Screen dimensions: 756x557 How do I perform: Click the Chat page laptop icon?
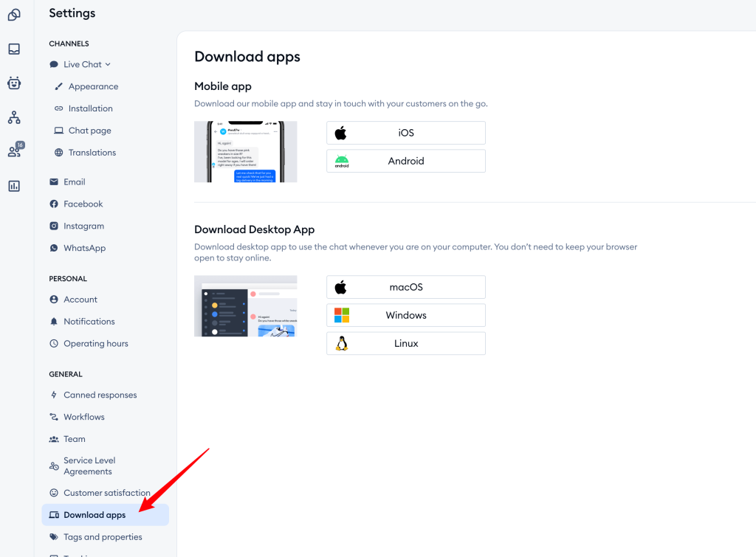click(x=59, y=131)
